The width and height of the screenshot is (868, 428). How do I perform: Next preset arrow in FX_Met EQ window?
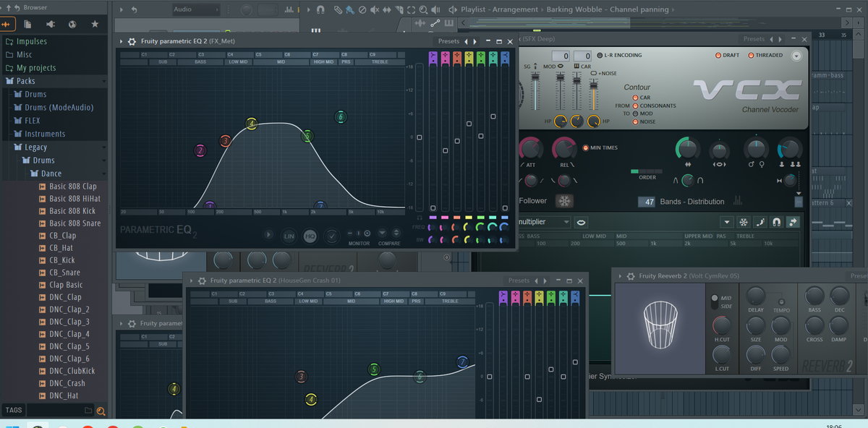pos(475,41)
